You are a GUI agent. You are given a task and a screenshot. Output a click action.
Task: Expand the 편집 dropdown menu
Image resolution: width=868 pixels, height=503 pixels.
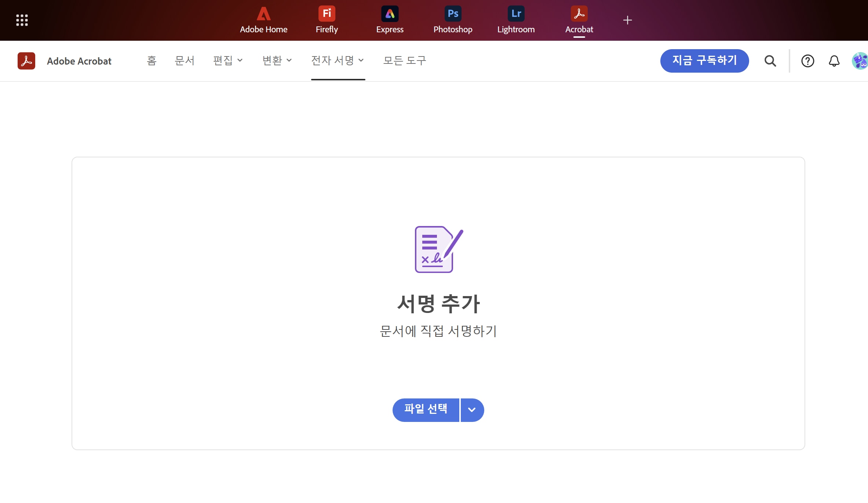pos(228,61)
